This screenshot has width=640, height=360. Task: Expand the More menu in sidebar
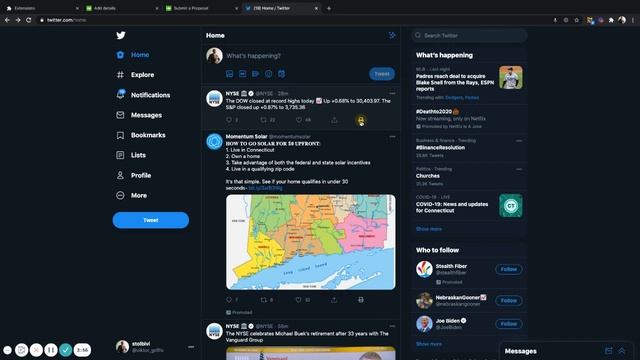pos(131,196)
